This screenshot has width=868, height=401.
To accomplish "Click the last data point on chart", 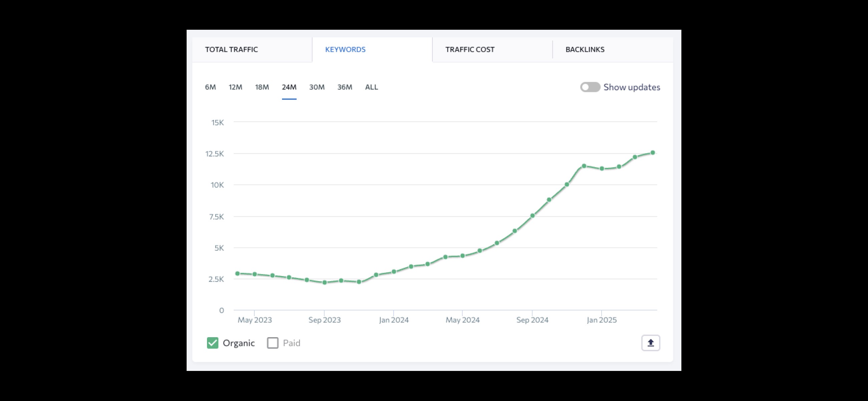I will [x=653, y=153].
